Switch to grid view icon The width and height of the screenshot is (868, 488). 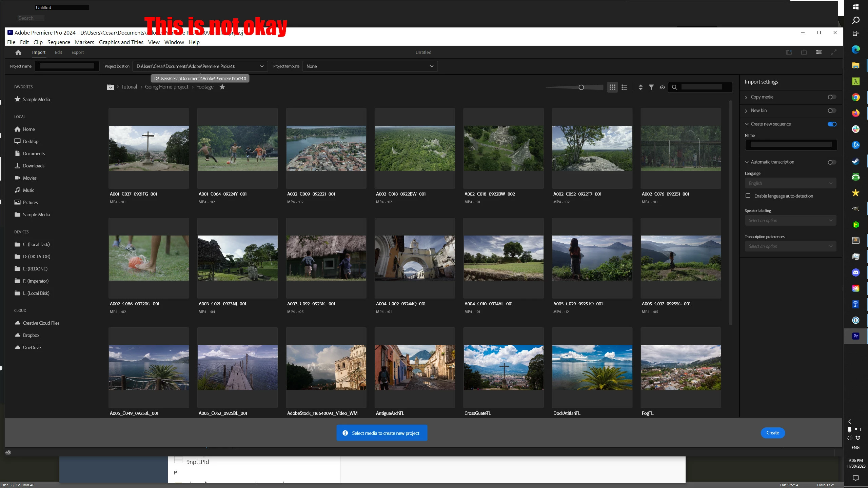(x=612, y=87)
